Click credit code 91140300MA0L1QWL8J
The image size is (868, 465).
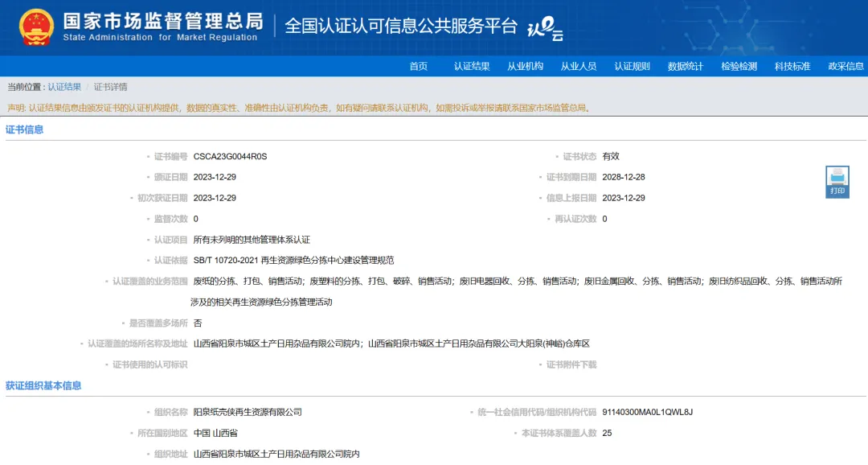pos(647,413)
